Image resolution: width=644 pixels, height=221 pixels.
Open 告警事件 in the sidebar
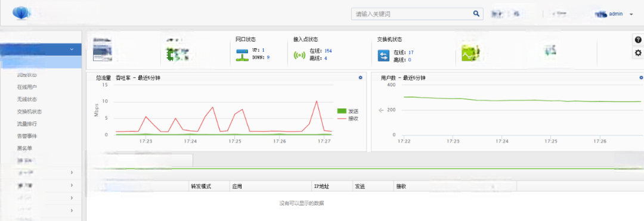pyautogui.click(x=27, y=136)
